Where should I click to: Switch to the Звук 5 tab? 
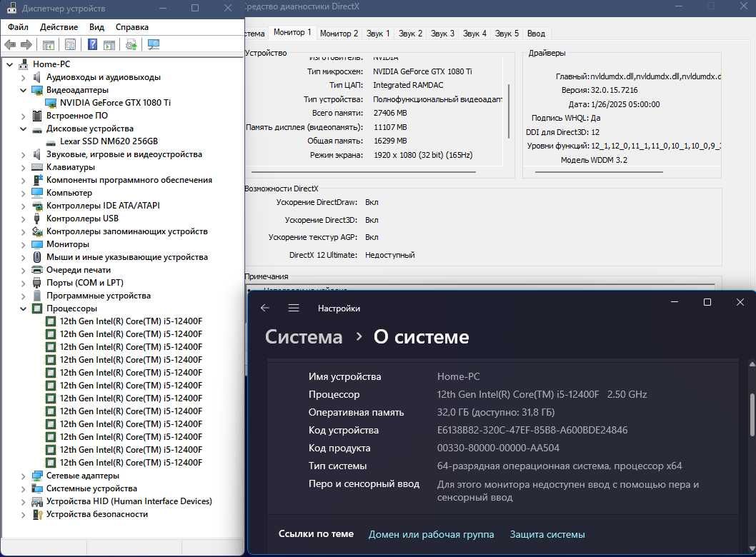[507, 34]
